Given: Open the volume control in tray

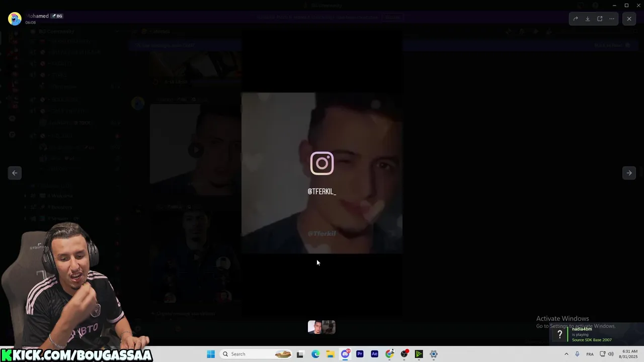Looking at the screenshot, I should click(611, 354).
